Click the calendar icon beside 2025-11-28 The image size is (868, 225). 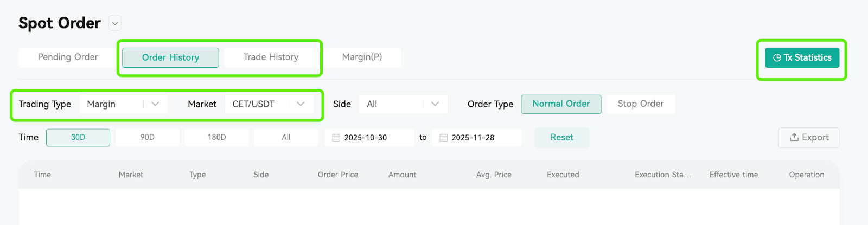[x=443, y=138]
